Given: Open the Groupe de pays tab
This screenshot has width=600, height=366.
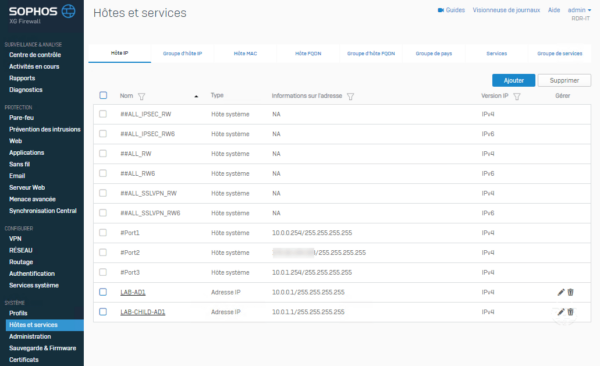Looking at the screenshot, I should [434, 54].
